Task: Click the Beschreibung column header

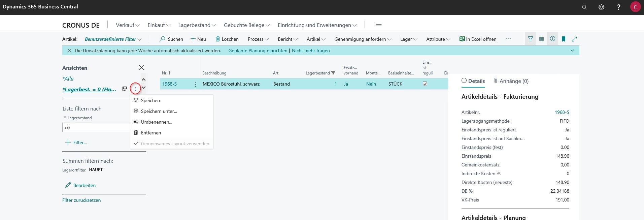Action: tap(214, 73)
